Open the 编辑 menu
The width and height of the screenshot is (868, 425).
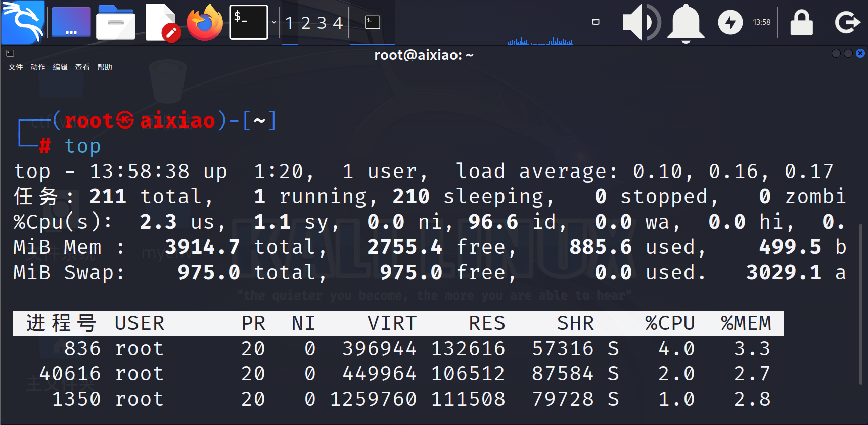pos(60,67)
